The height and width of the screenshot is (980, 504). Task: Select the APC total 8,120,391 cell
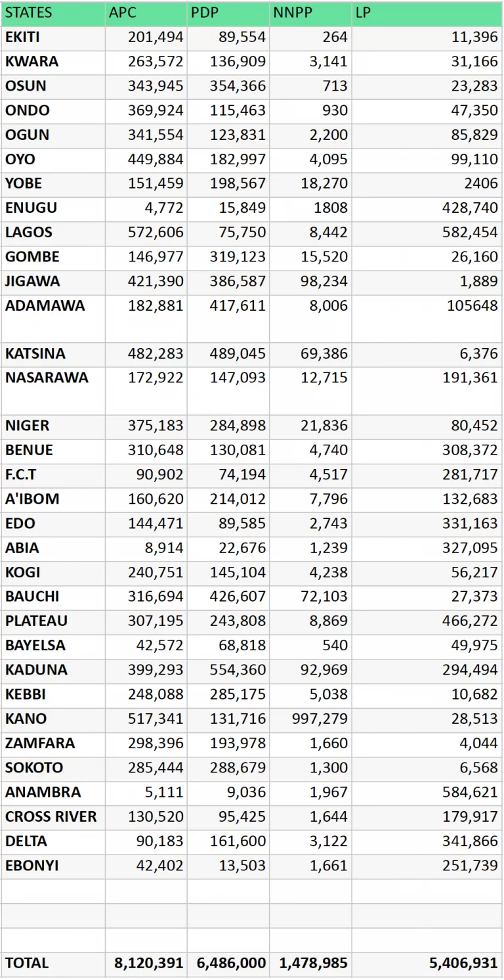point(146,963)
